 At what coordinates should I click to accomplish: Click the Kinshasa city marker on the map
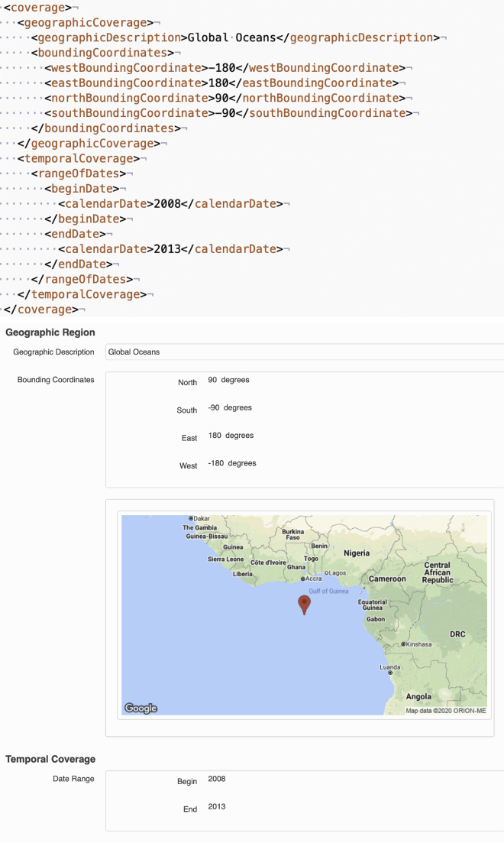click(x=403, y=644)
